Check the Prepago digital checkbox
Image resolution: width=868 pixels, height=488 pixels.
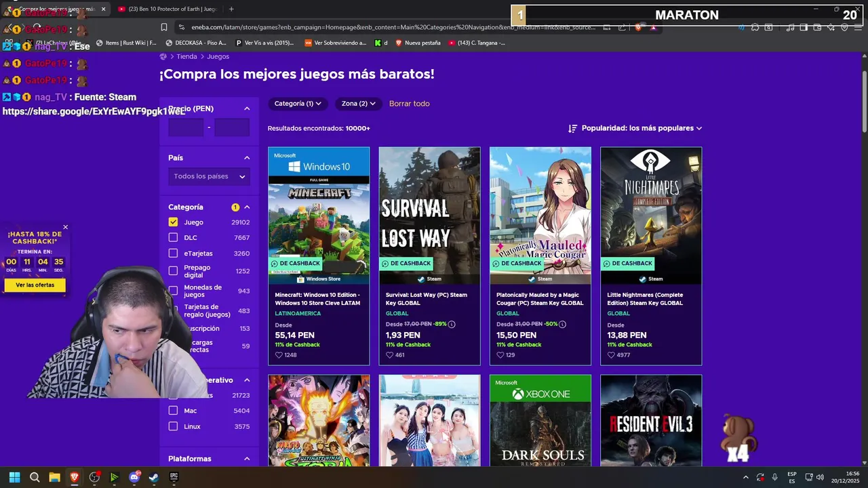coord(173,270)
